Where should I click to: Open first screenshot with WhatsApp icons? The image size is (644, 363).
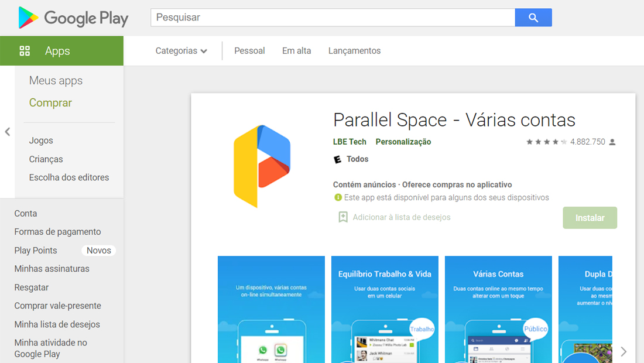[271, 310]
